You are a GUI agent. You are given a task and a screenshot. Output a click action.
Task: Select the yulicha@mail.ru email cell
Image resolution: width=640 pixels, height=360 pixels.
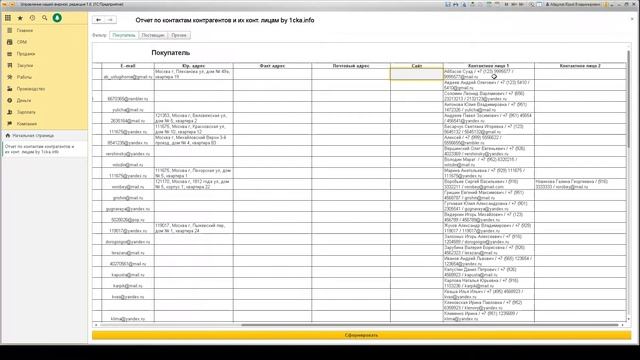[128, 107]
